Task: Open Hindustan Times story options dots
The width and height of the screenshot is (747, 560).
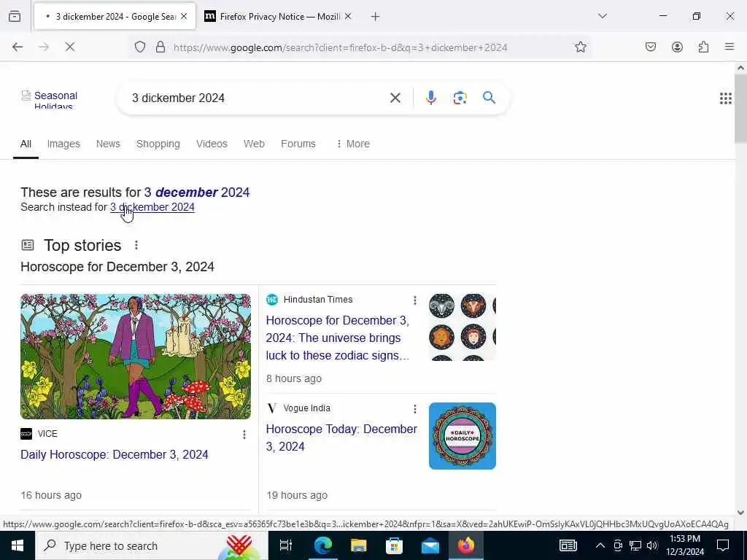Action: pyautogui.click(x=415, y=300)
